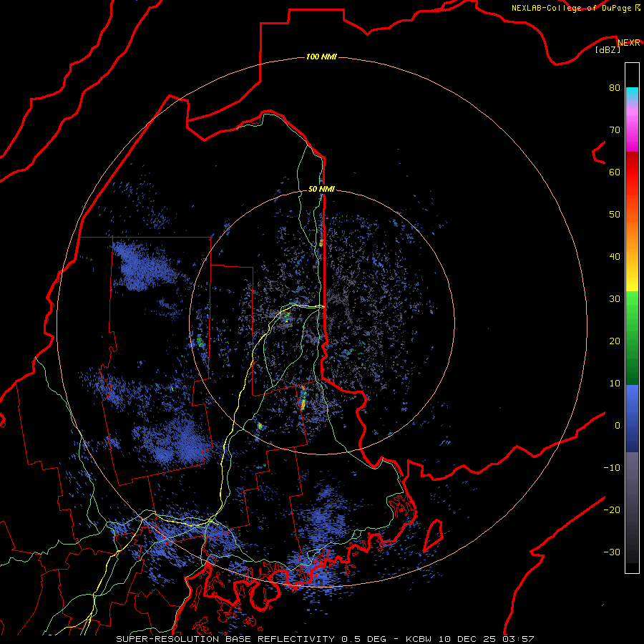Select the -20 value on dBZ scale
This screenshot has width=644, height=644.
pos(612,509)
